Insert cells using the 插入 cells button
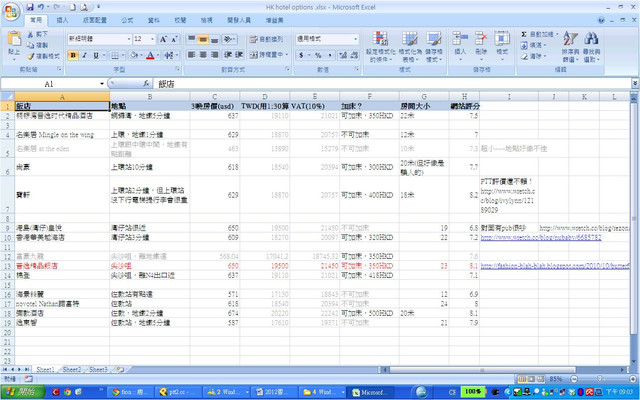Screen dimensions: 640x400 tap(460, 47)
